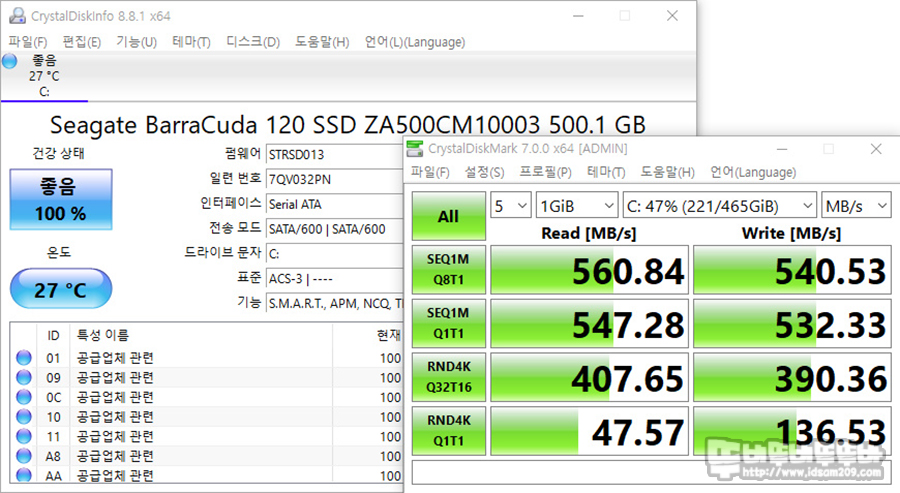Click the SEQ1M Q8T1 write result 540.53
Image resolution: width=900 pixels, height=493 pixels.
pos(792,270)
